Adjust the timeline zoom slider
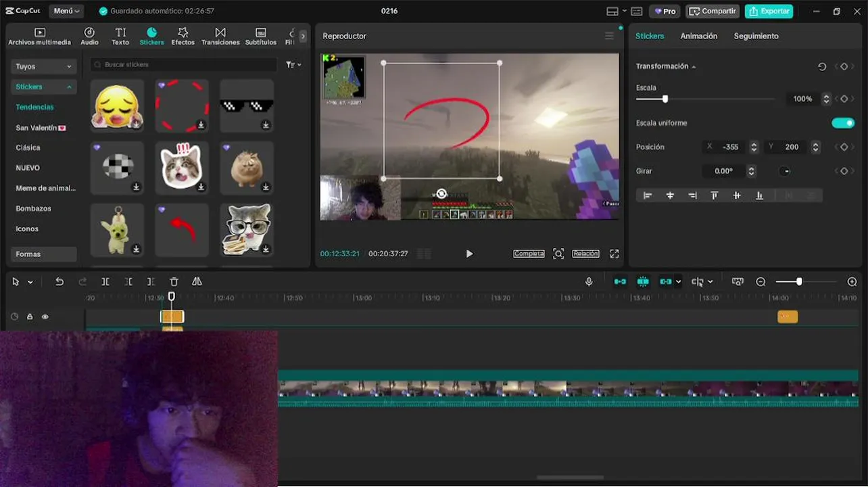The width and height of the screenshot is (868, 487). (799, 281)
